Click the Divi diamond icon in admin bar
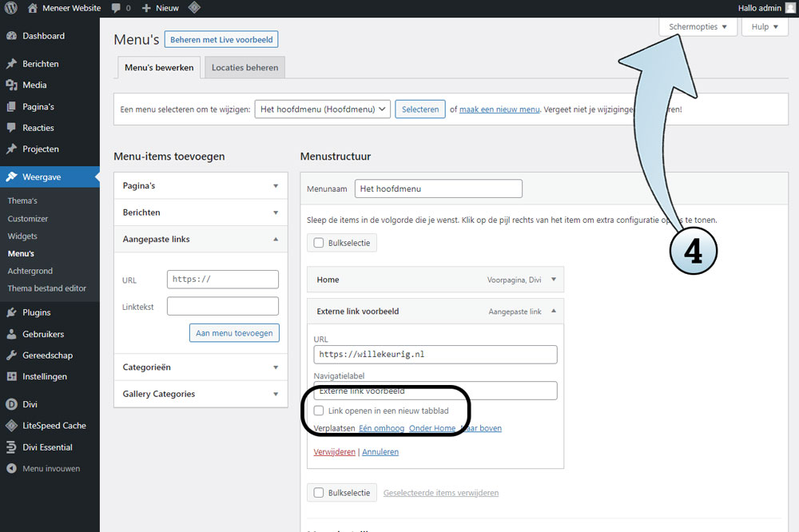This screenshot has height=532, width=799. (194, 8)
